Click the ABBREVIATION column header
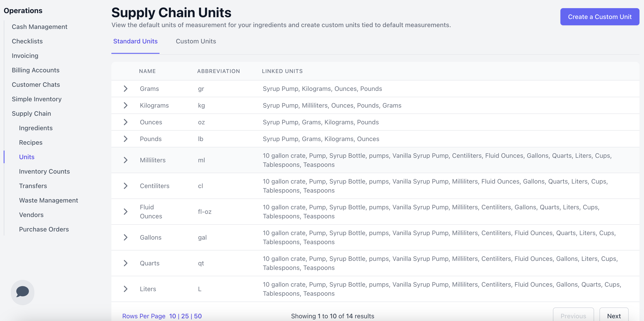Image resolution: width=644 pixels, height=321 pixels. click(x=219, y=71)
